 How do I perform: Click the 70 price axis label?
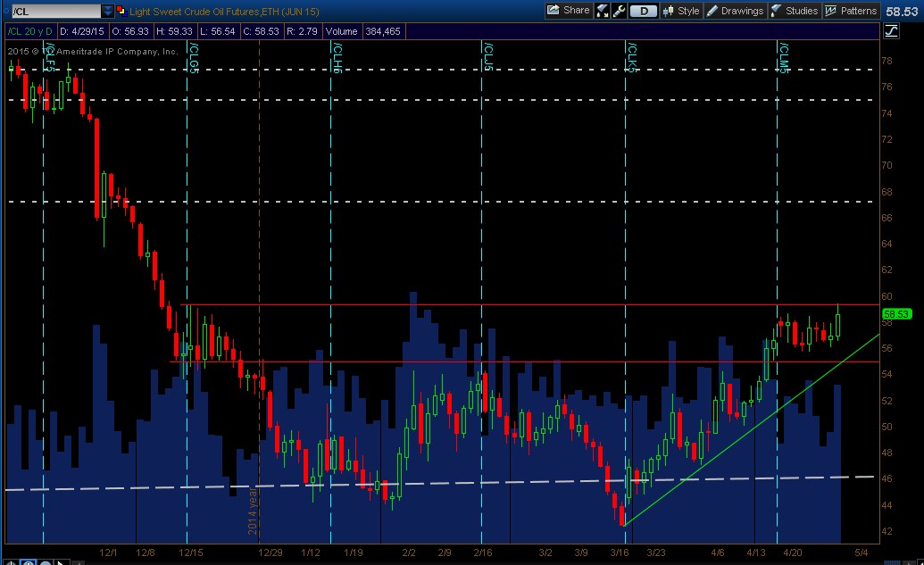(887, 165)
